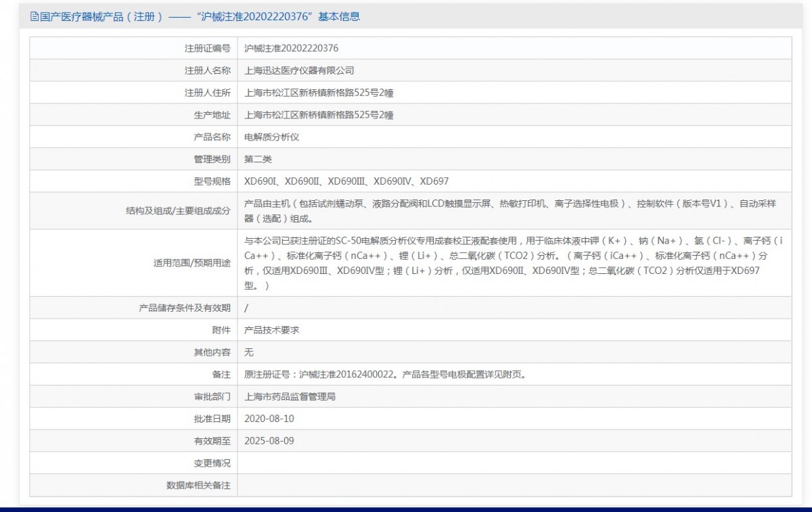The image size is (812, 512).
Task: Select approving authority 上海市药品监督管理局
Action: (x=290, y=396)
